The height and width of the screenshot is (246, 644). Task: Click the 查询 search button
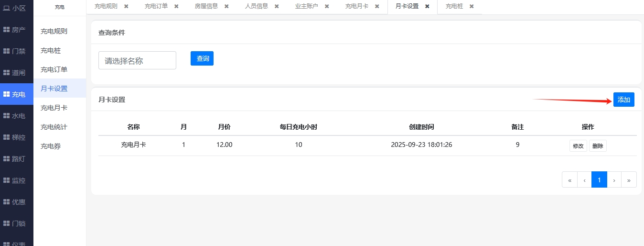[202, 58]
